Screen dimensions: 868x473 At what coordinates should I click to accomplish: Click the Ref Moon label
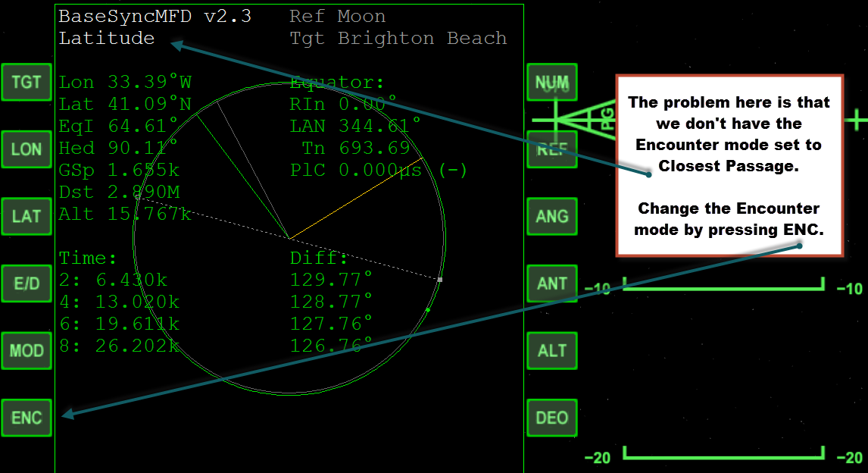point(337,16)
